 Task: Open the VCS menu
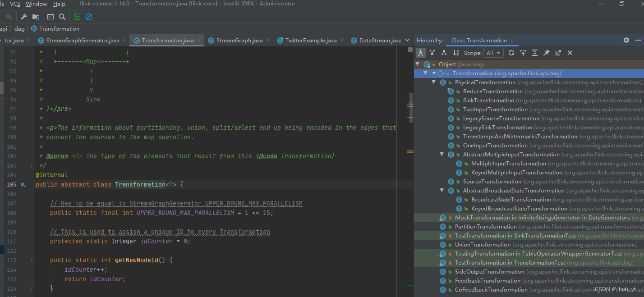(15, 4)
